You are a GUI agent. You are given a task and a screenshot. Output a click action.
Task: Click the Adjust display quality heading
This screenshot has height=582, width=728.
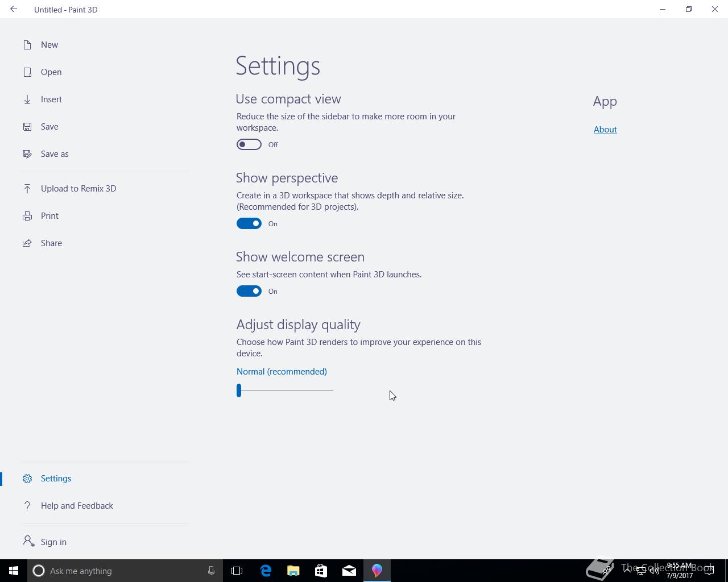point(299,325)
